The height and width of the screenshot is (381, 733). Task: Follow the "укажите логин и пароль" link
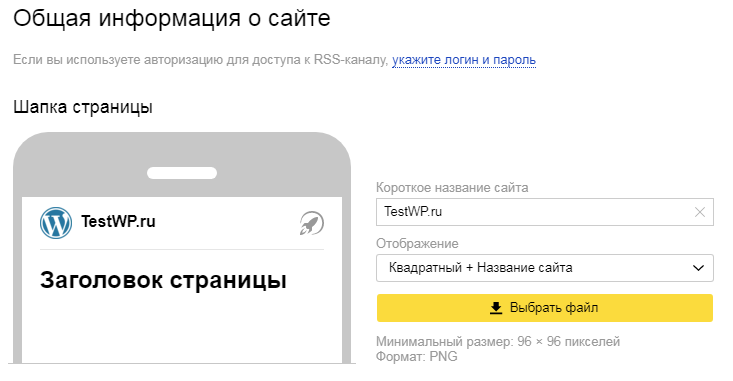(464, 60)
